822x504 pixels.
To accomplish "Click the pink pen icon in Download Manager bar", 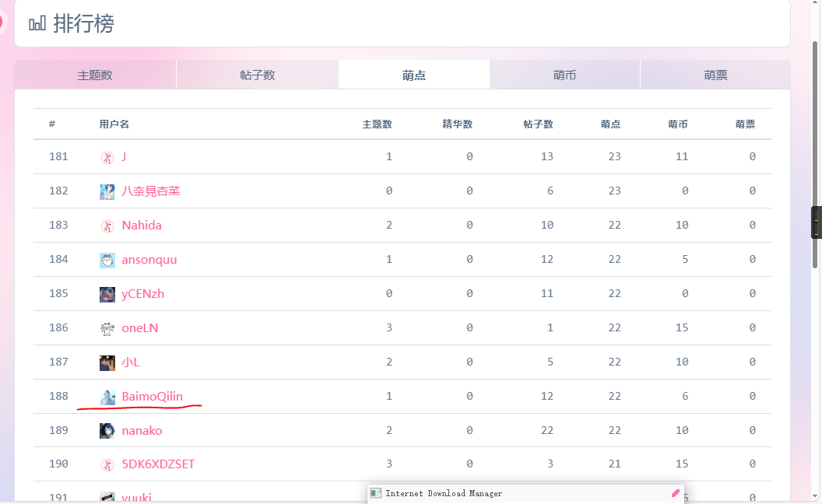I will pos(675,493).
